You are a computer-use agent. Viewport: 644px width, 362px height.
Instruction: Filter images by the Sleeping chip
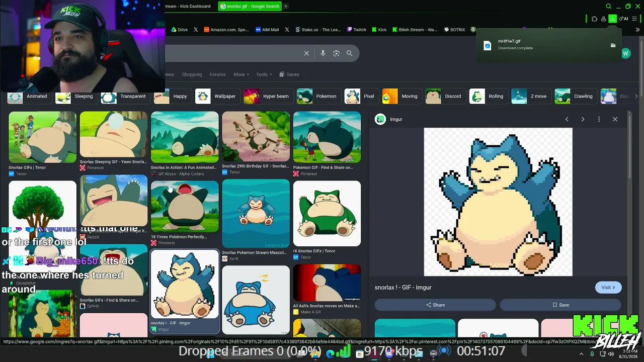pos(76,96)
